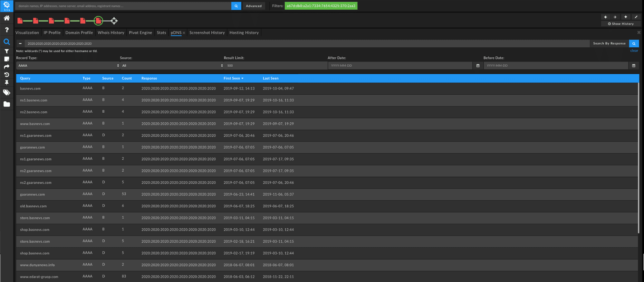Viewport: 644px width, 282px height.
Task: Select the Search magnifier in sidebar
Action: tap(6, 42)
